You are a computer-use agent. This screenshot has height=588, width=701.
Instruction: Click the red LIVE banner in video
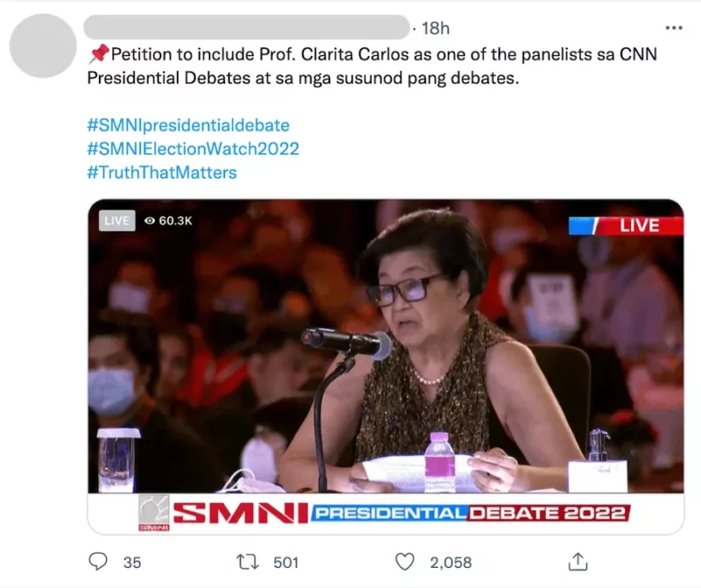[626, 225]
